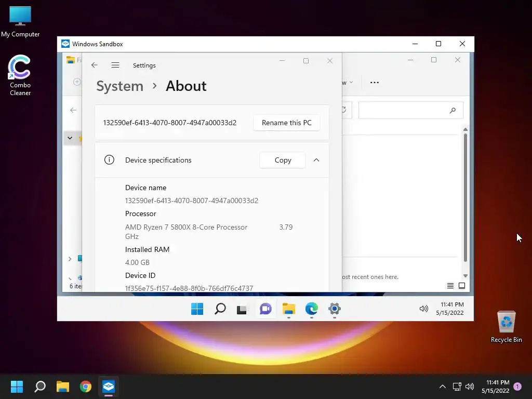The image size is (532, 399).
Task: Click Device ID value text
Action: pos(189,288)
